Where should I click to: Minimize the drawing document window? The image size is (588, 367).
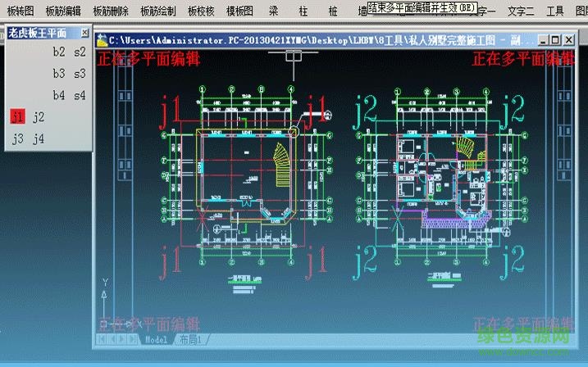tap(543, 39)
